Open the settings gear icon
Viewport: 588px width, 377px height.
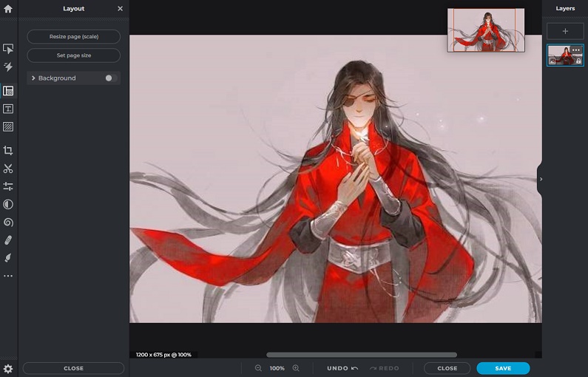8,369
